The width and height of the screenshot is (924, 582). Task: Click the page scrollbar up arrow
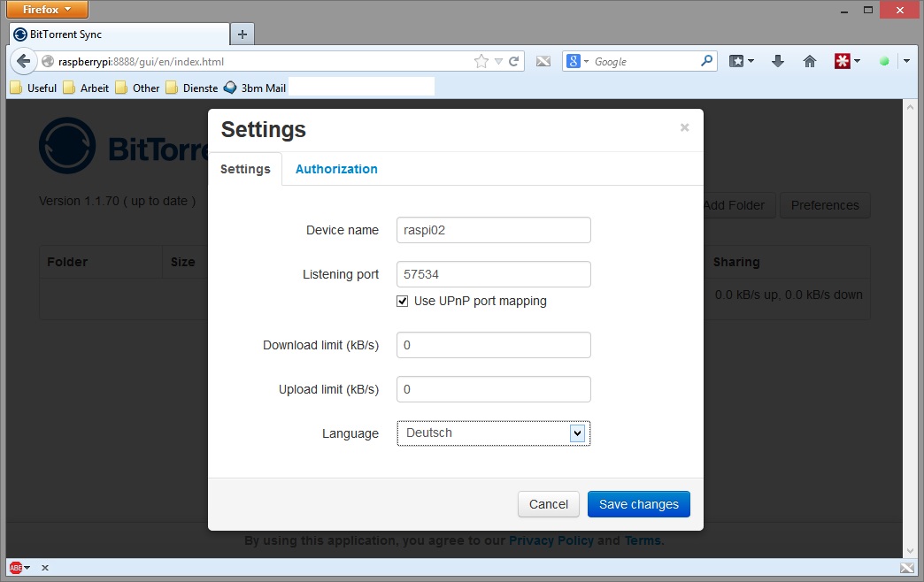pos(910,107)
